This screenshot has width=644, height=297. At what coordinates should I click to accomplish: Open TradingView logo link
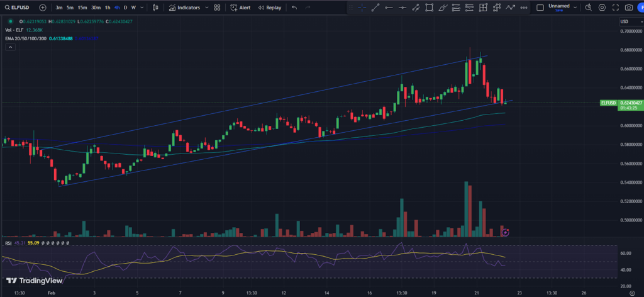(x=35, y=281)
